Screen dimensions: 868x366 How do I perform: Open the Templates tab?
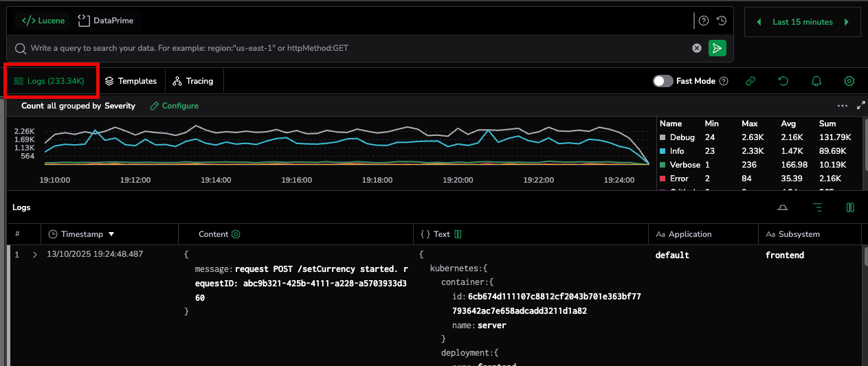(x=131, y=81)
